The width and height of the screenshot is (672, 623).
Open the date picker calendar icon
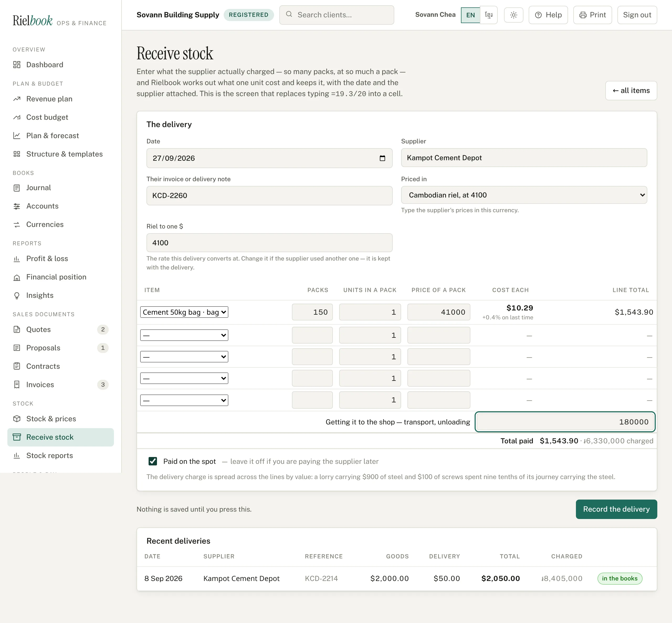pyautogui.click(x=382, y=158)
